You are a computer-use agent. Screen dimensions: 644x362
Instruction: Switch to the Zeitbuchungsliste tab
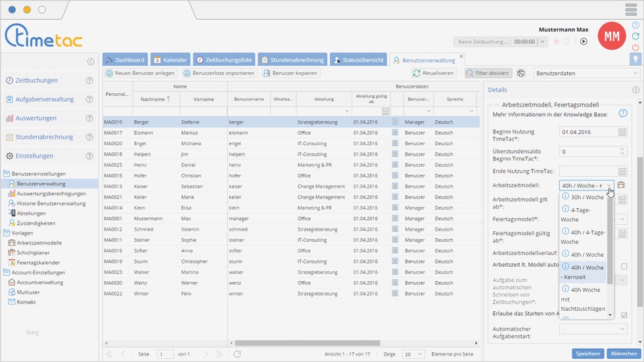[x=224, y=60]
